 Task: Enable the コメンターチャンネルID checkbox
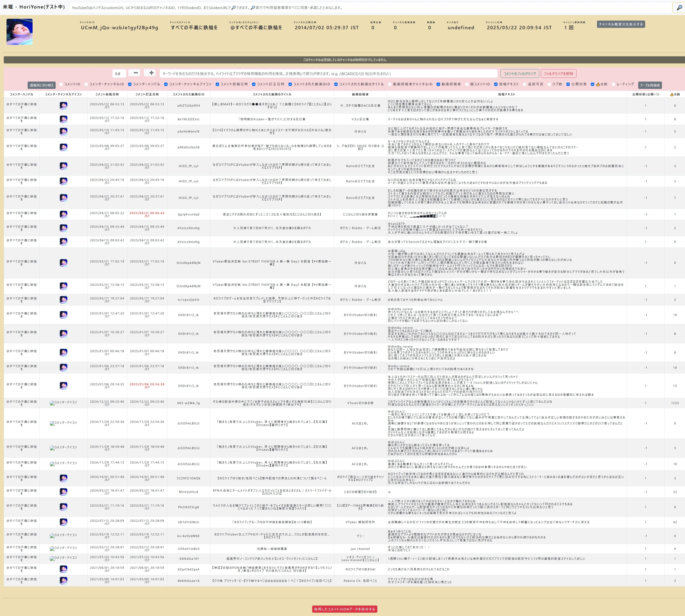coord(86,84)
